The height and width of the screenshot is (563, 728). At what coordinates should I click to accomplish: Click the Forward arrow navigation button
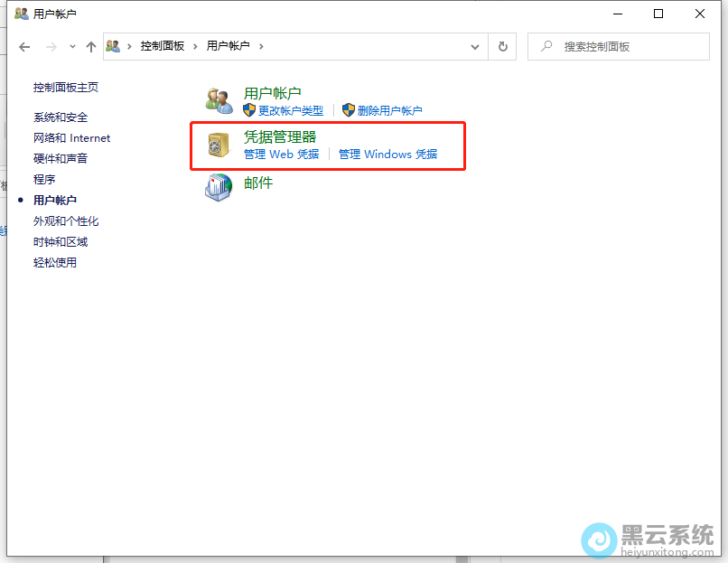coord(51,46)
